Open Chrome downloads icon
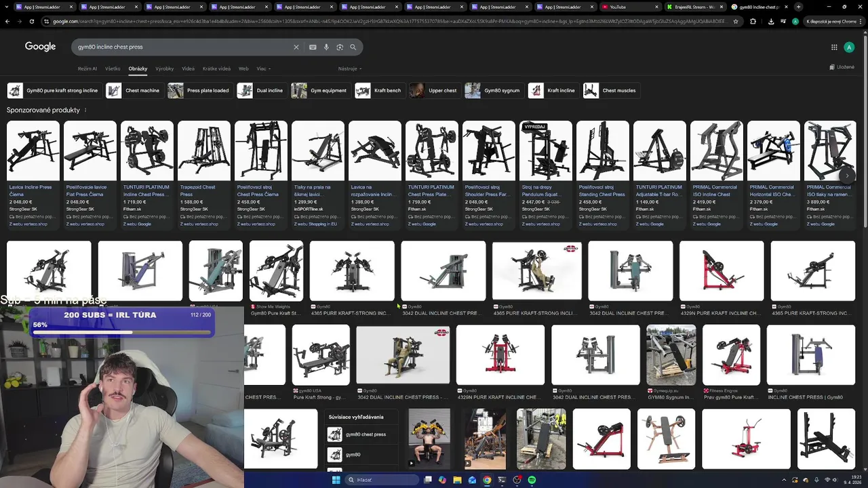 point(771,21)
